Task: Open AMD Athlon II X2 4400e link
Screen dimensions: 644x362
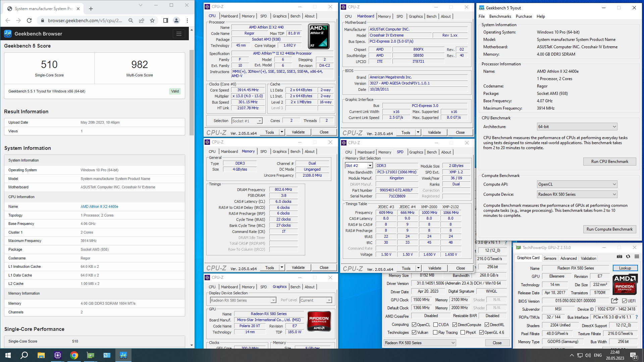Action: (99, 207)
